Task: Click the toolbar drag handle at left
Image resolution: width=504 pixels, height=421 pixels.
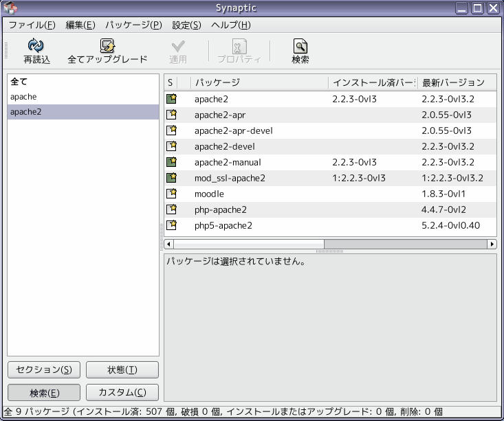Action: (x=6, y=50)
